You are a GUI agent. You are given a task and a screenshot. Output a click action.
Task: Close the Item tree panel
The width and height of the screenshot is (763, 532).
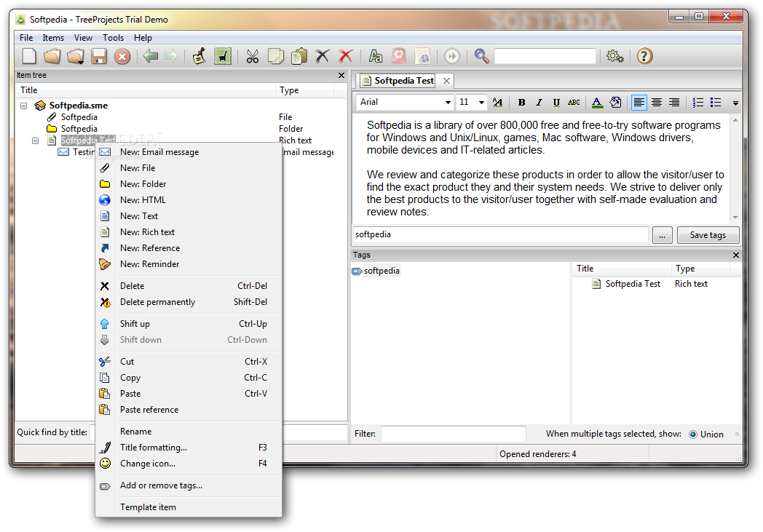tap(341, 76)
